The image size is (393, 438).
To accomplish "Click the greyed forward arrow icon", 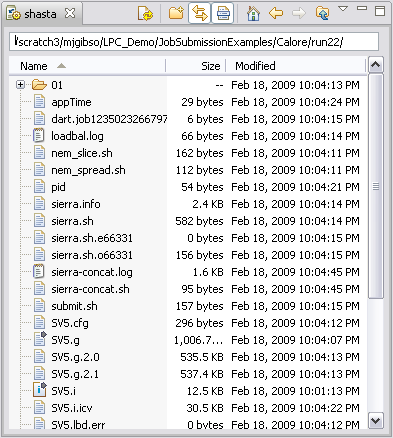I will [x=298, y=13].
